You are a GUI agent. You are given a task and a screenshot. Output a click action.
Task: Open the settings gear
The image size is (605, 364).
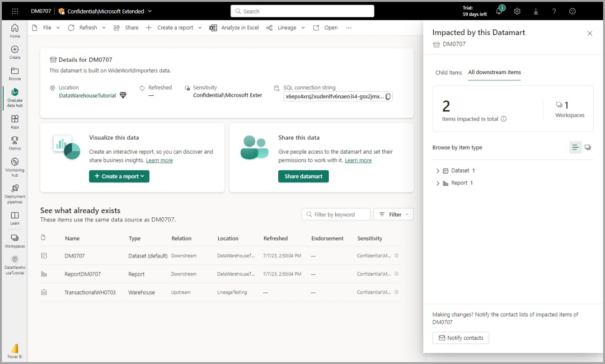coord(518,11)
